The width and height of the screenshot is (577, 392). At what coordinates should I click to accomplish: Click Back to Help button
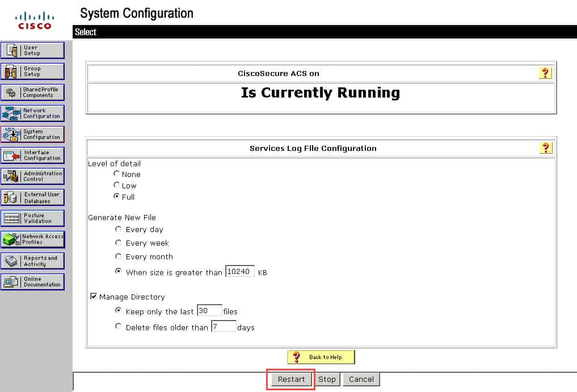[x=321, y=357]
